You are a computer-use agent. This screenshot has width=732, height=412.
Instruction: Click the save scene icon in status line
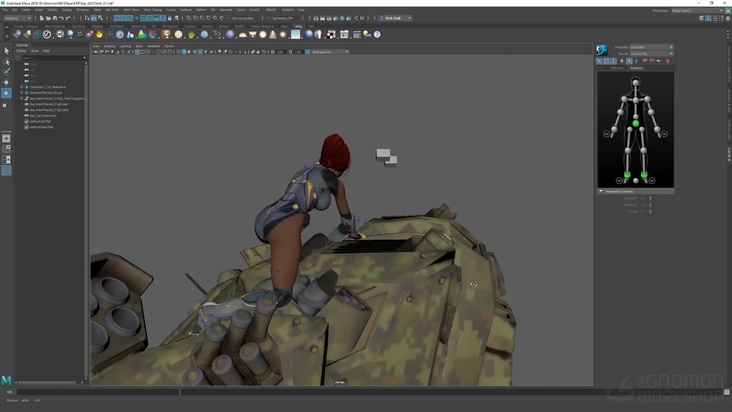(55, 18)
